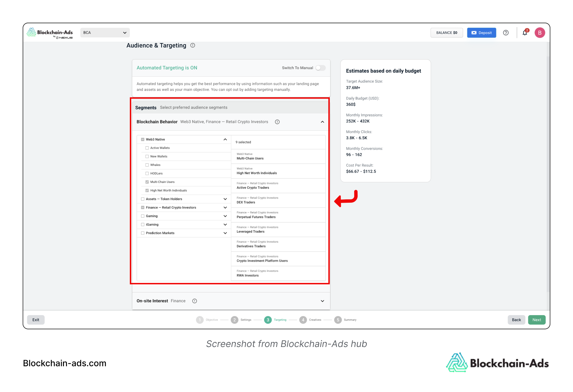Image resolution: width=573 pixels, height=392 pixels.
Task: Click the BALANCE $0 indicator
Action: 447,33
